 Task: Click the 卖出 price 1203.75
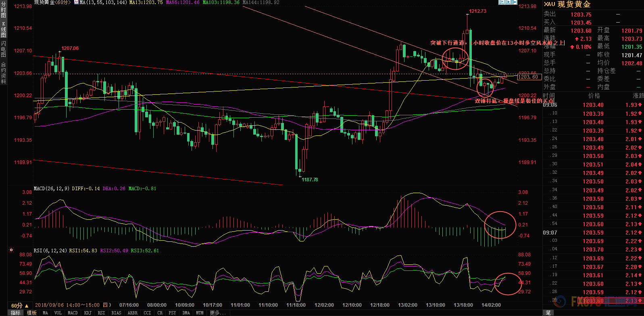(x=581, y=15)
